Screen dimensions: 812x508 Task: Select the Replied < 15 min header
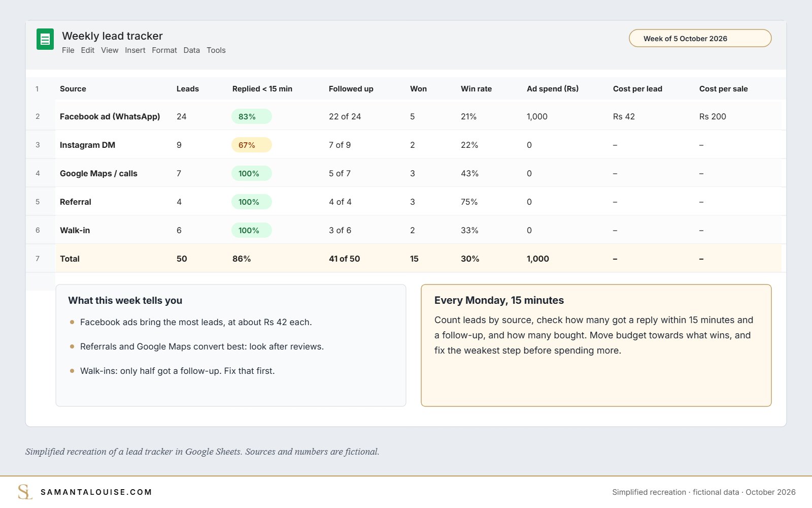(x=262, y=88)
